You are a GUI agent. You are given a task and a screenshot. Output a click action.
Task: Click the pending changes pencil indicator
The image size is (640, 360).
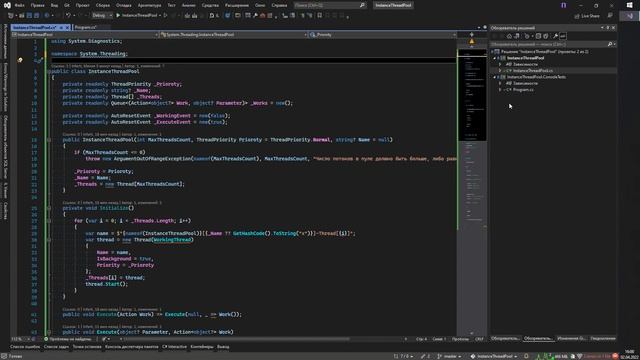(x=425, y=356)
